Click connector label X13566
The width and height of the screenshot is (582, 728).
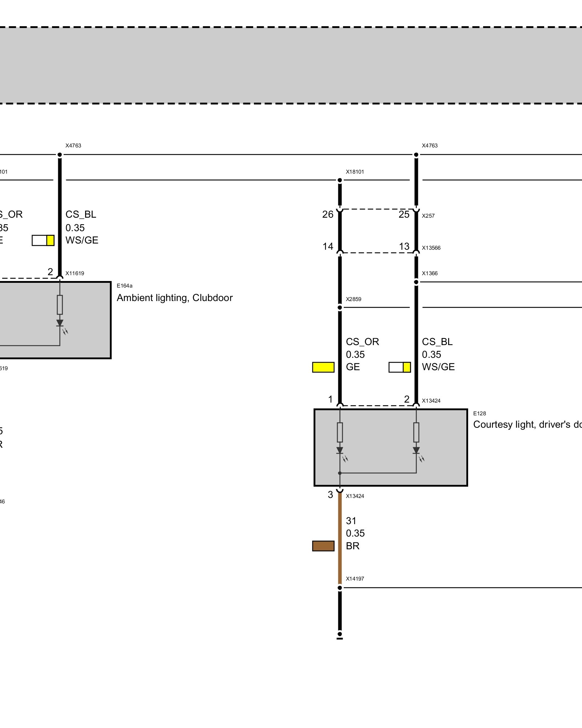click(x=431, y=248)
